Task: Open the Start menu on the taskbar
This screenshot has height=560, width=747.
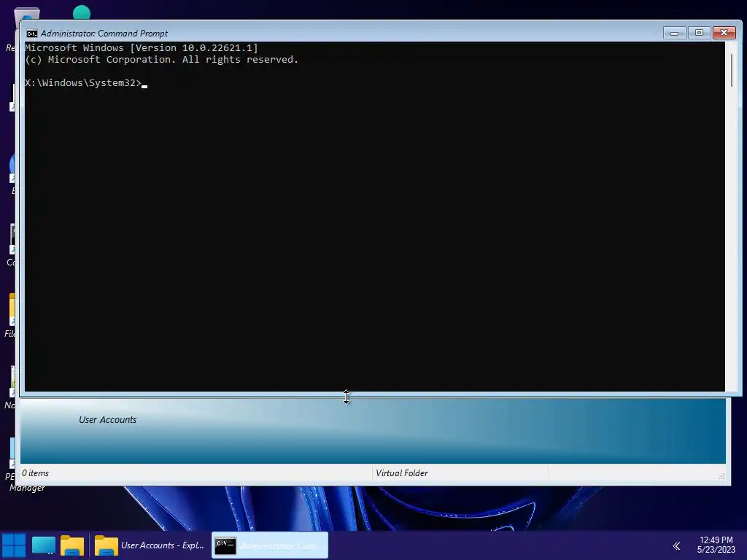Action: click(x=13, y=545)
